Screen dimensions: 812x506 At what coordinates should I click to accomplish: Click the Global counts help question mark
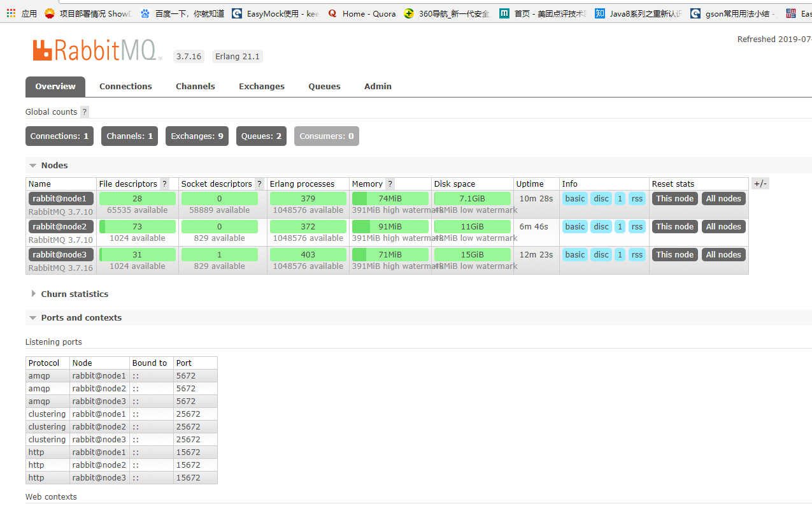click(x=85, y=112)
